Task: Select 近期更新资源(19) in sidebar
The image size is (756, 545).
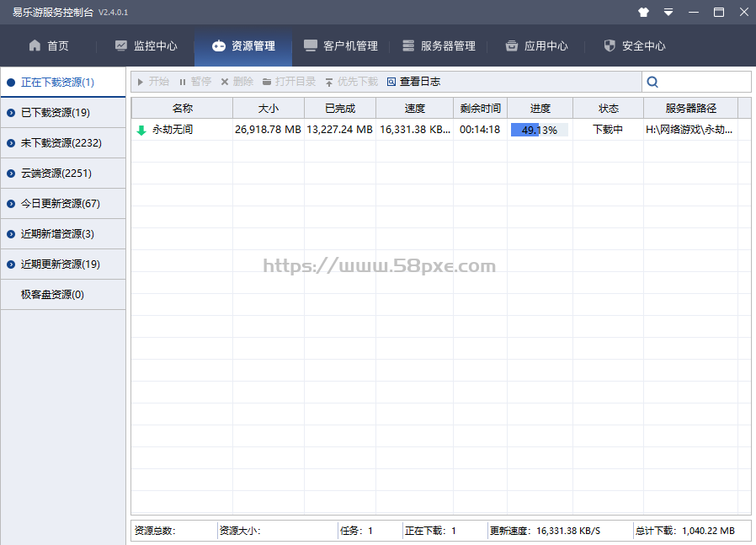Action: [63, 264]
